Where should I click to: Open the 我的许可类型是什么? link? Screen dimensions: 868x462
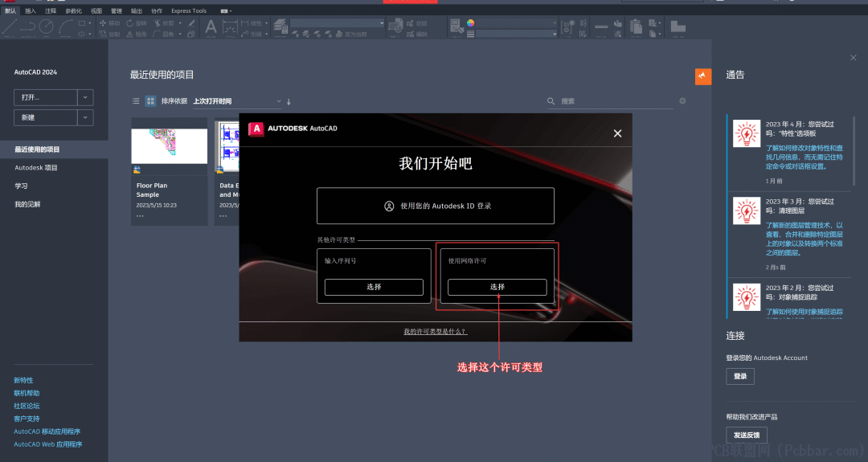(x=435, y=331)
